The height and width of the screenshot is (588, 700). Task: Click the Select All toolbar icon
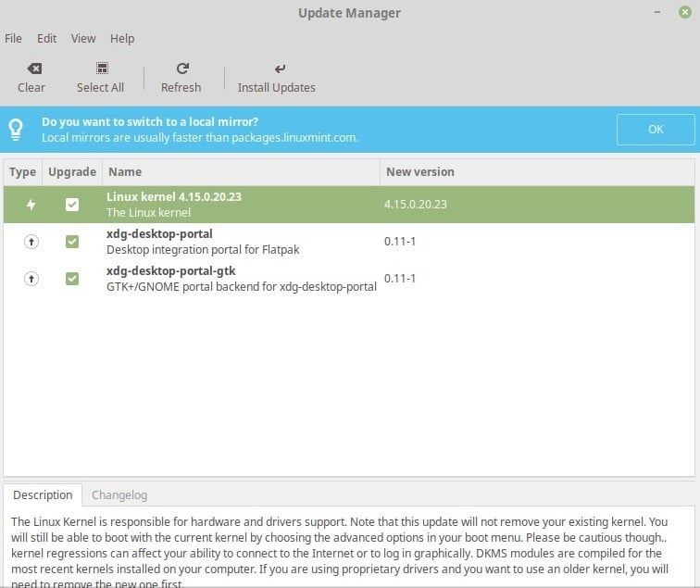coord(102,69)
